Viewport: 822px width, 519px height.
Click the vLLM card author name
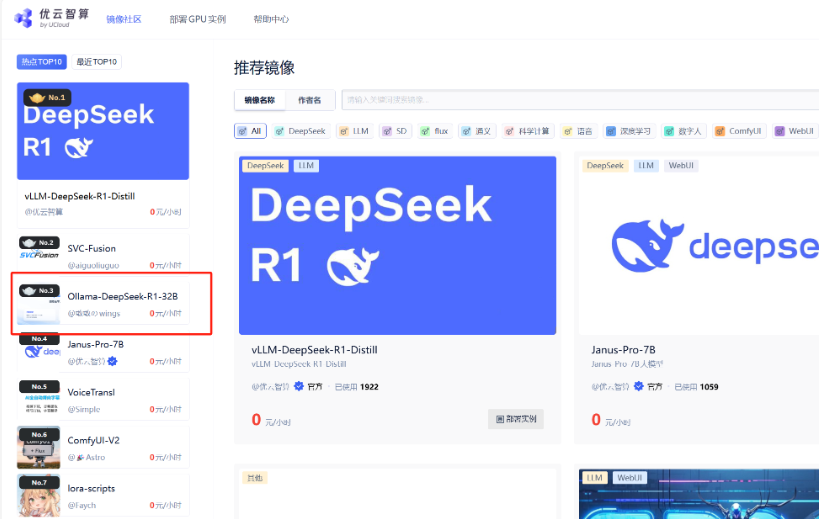[270, 387]
